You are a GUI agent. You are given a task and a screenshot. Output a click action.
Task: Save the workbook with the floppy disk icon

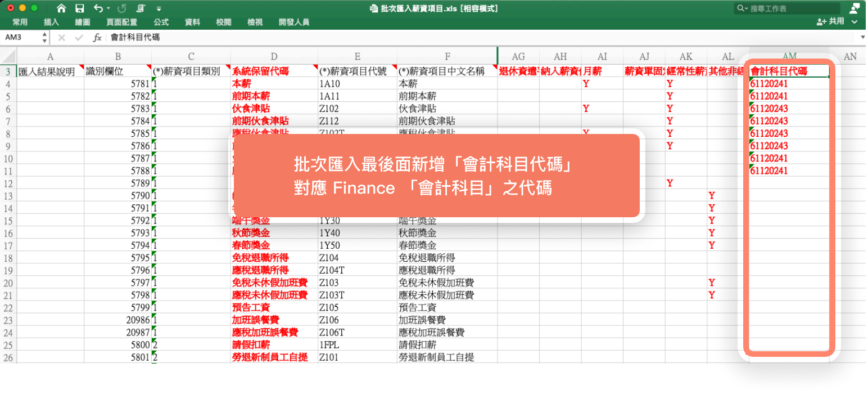[80, 8]
